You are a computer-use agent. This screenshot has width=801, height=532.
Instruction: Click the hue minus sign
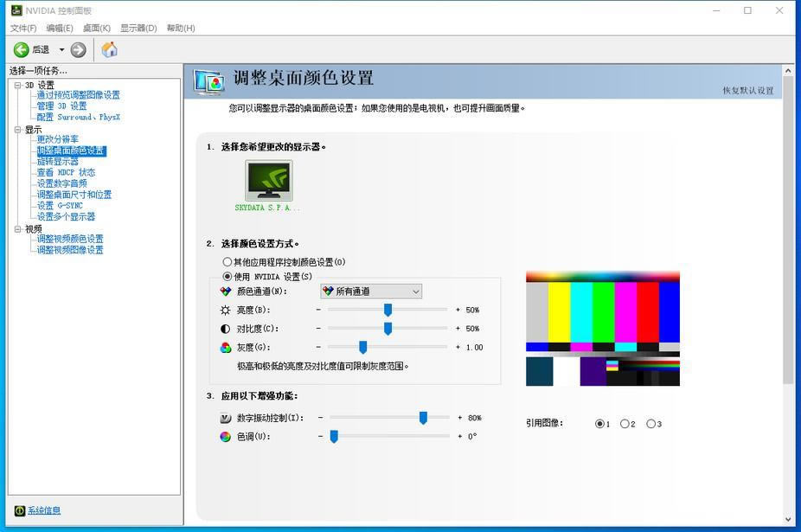coord(320,437)
